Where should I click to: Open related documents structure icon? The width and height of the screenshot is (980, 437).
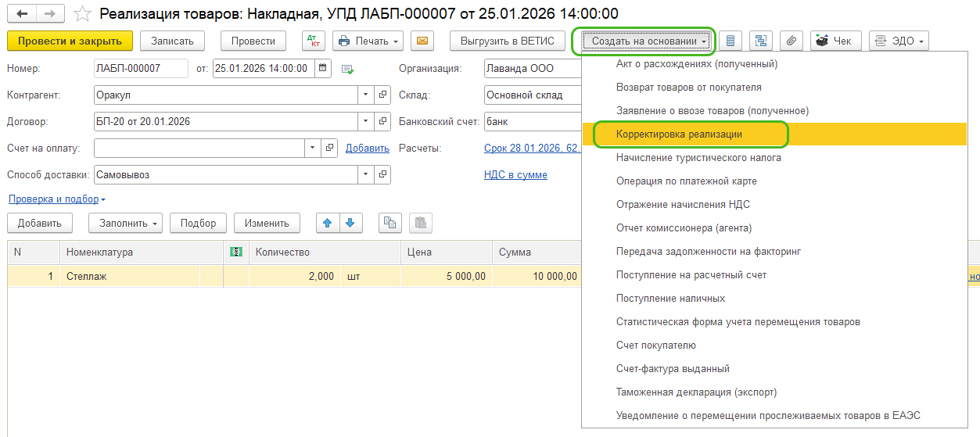tap(761, 41)
